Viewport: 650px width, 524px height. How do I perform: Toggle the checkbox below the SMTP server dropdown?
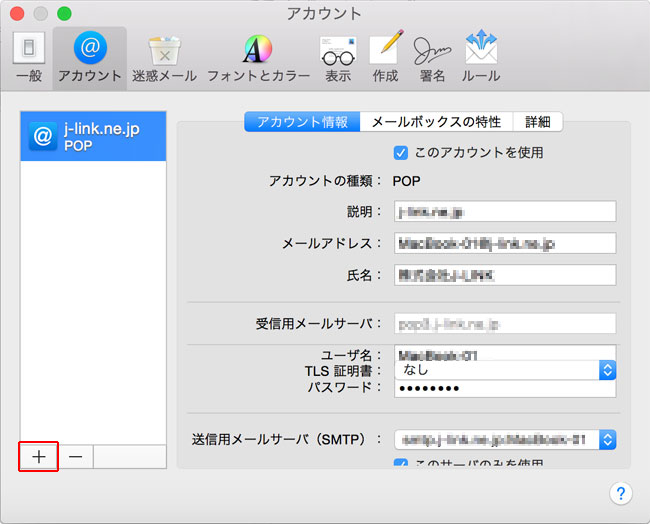(x=400, y=463)
